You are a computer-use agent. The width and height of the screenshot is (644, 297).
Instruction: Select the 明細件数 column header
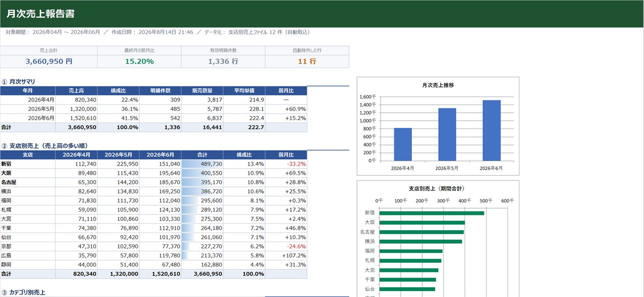pyautogui.click(x=160, y=91)
